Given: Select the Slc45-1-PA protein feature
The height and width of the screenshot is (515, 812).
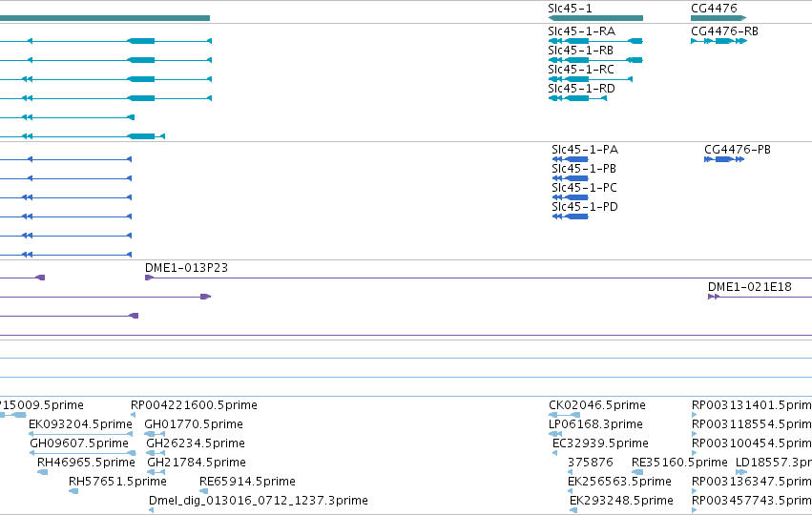Looking at the screenshot, I should [x=571, y=159].
